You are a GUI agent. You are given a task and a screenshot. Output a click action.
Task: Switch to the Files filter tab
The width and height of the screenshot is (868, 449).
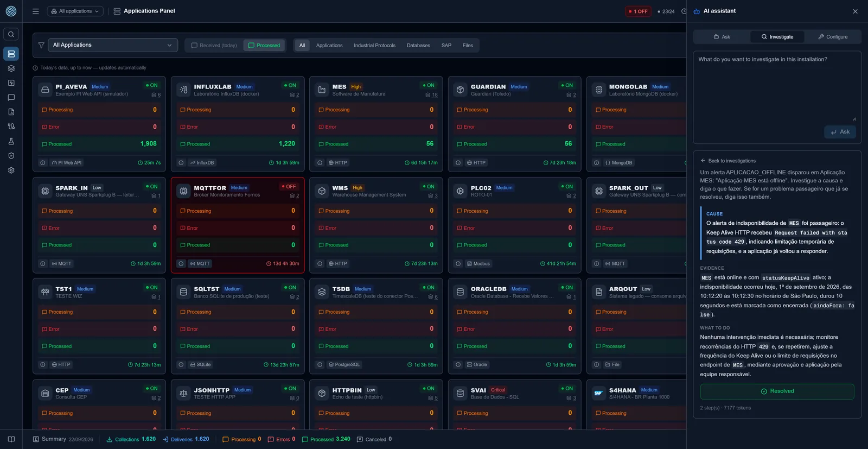coord(468,46)
